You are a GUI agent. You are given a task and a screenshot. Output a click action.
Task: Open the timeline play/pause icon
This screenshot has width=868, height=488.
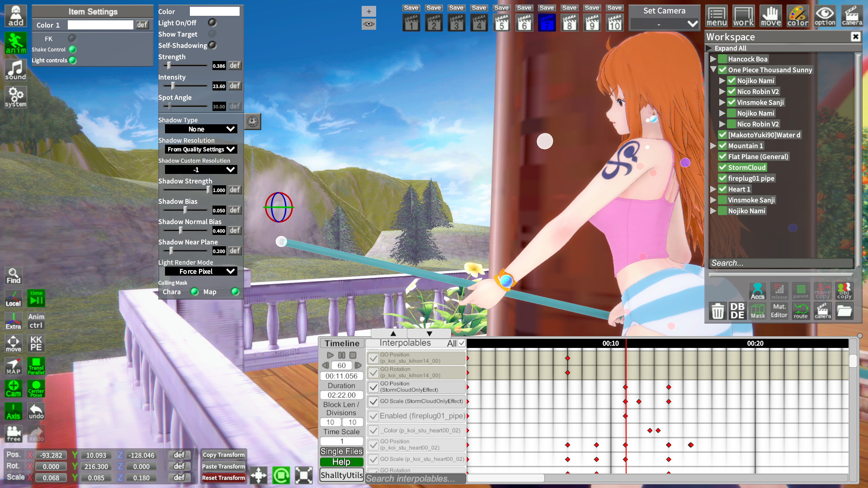[x=36, y=298]
